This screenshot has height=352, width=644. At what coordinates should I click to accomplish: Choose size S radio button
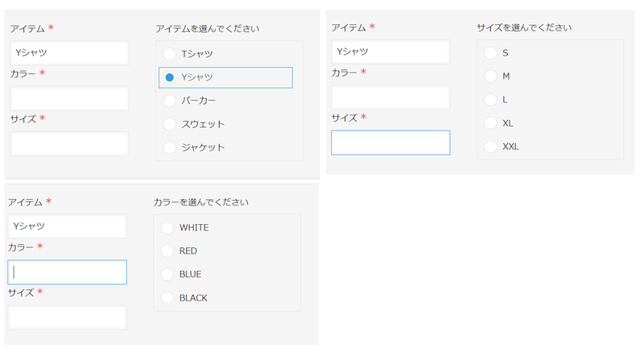490,52
